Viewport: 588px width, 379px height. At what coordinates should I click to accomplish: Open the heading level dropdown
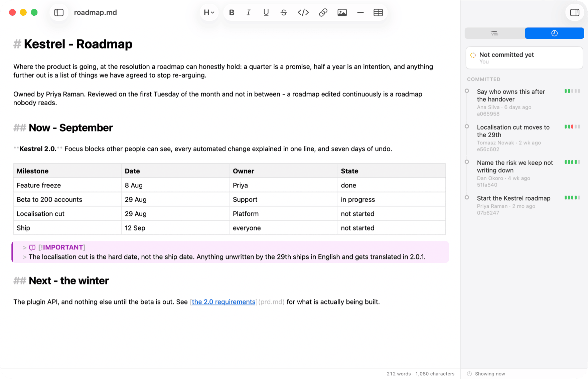(x=209, y=13)
